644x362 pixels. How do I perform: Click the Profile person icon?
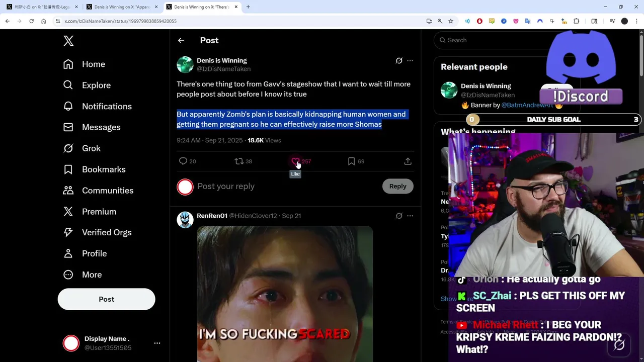[68, 253]
